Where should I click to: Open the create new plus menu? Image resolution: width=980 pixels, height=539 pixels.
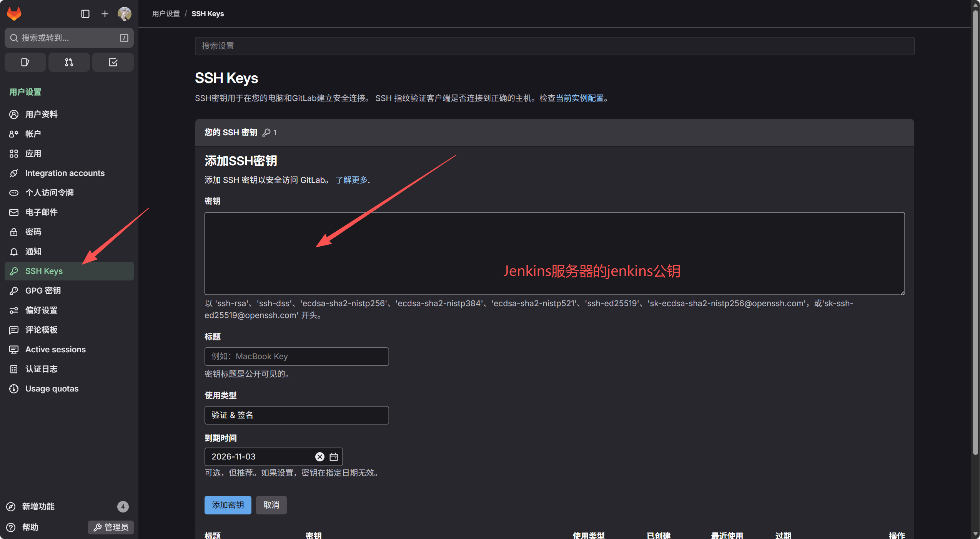(105, 14)
